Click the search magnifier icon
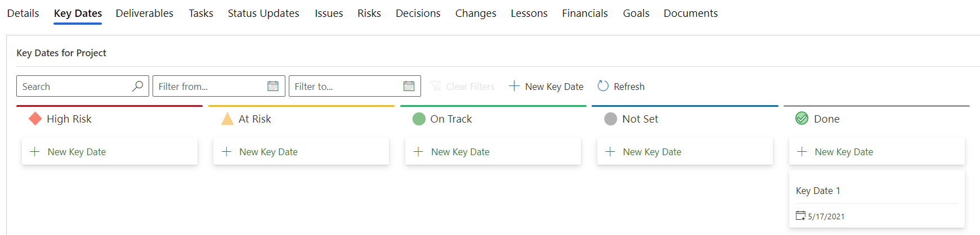The height and width of the screenshot is (235, 980). tap(137, 86)
